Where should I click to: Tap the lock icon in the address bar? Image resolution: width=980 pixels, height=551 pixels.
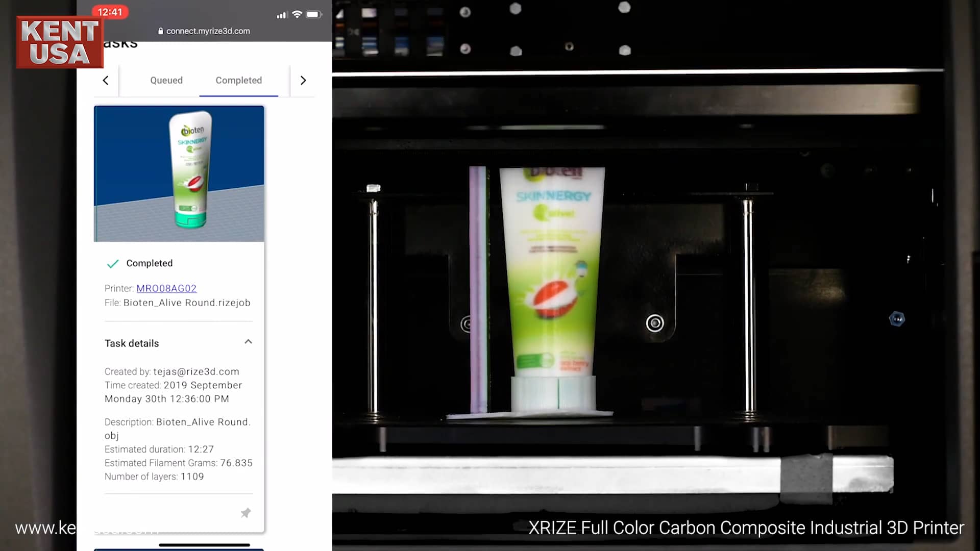coord(161,31)
